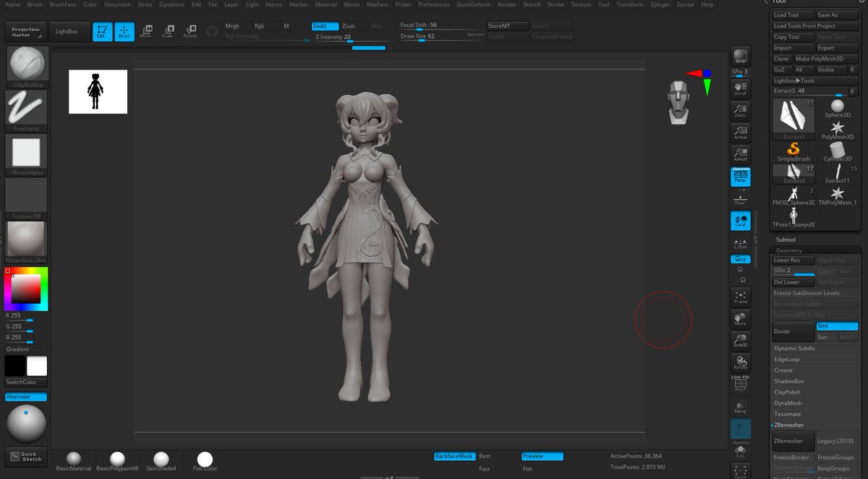
Task: Toggle Local symmetry button
Action: click(740, 221)
